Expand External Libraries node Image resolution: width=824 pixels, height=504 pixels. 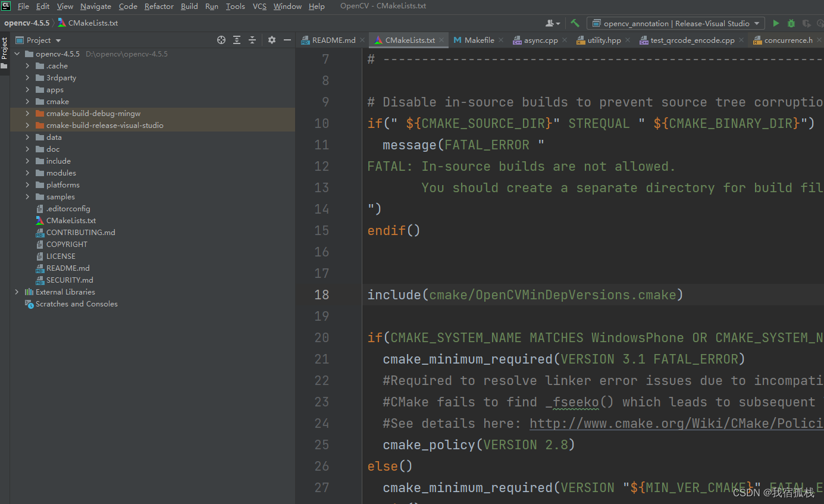tap(17, 292)
